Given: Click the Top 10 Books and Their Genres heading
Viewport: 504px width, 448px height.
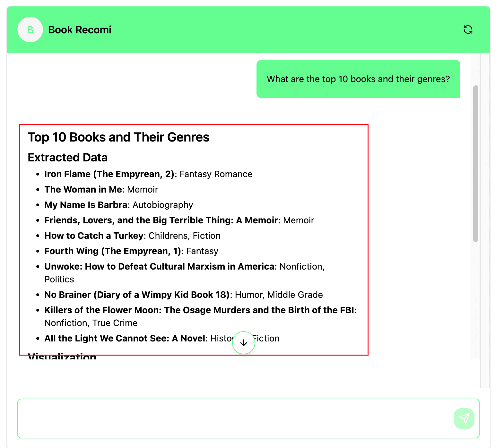Looking at the screenshot, I should (118, 137).
